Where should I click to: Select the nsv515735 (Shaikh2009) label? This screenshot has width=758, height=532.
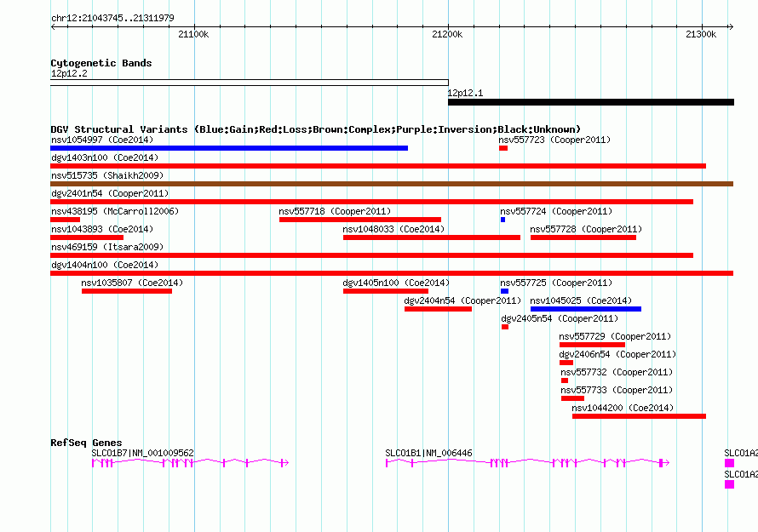(107, 175)
